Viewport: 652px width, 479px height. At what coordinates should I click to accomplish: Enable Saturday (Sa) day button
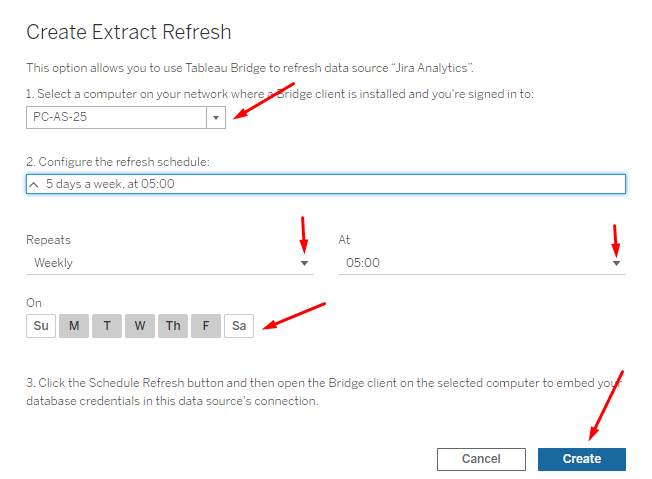[239, 325]
